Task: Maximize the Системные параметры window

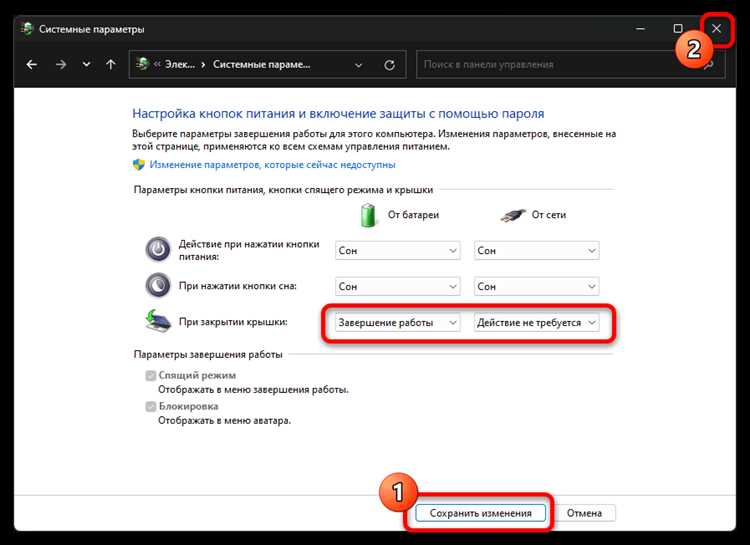Action: tap(678, 29)
